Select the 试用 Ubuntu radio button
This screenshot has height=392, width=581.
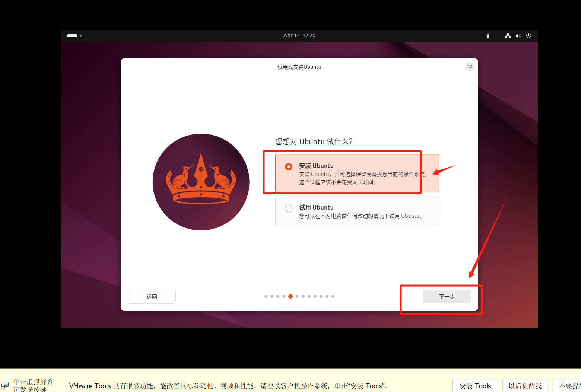point(289,208)
